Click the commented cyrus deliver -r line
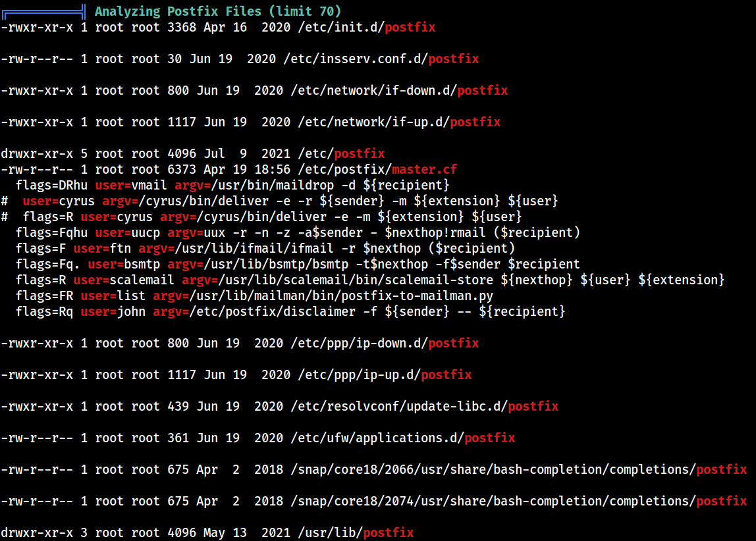This screenshot has width=756, height=541. click(x=279, y=201)
